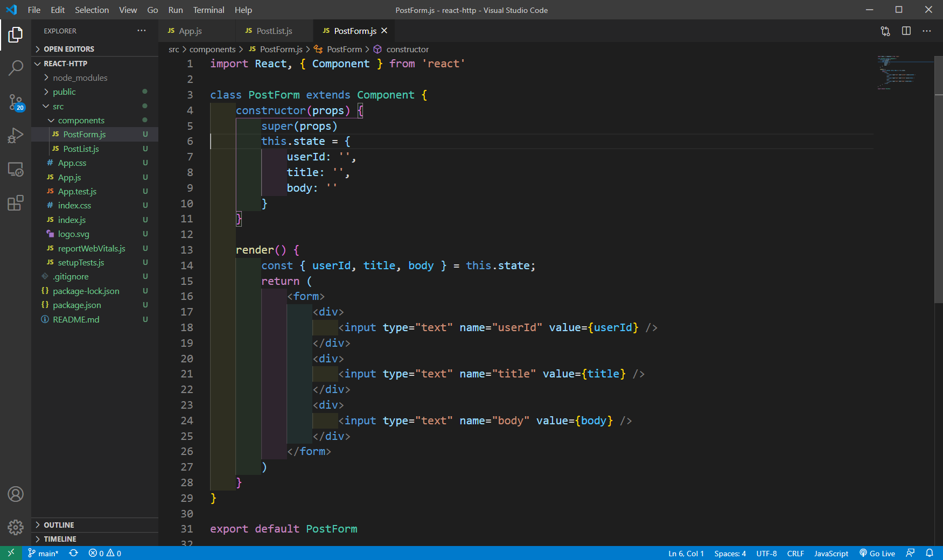Open the errors and warnings count

tap(105, 553)
